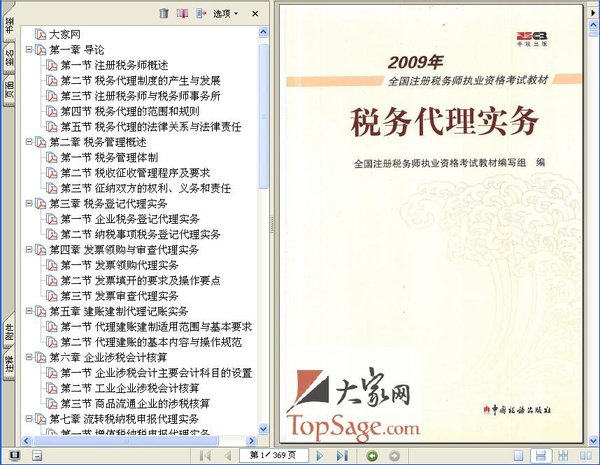Switch to the 页面 pages tab
The width and height of the screenshot is (600, 465).
point(9,89)
